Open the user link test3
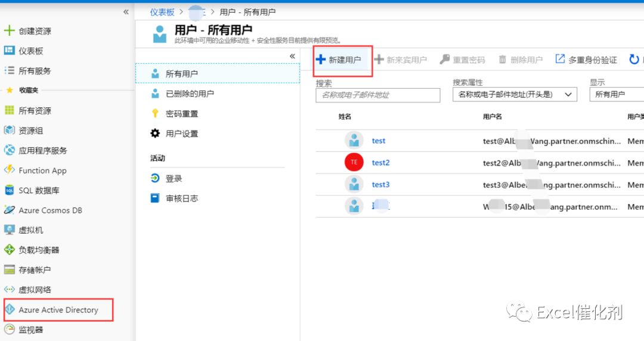The width and height of the screenshot is (644, 341). [380, 184]
